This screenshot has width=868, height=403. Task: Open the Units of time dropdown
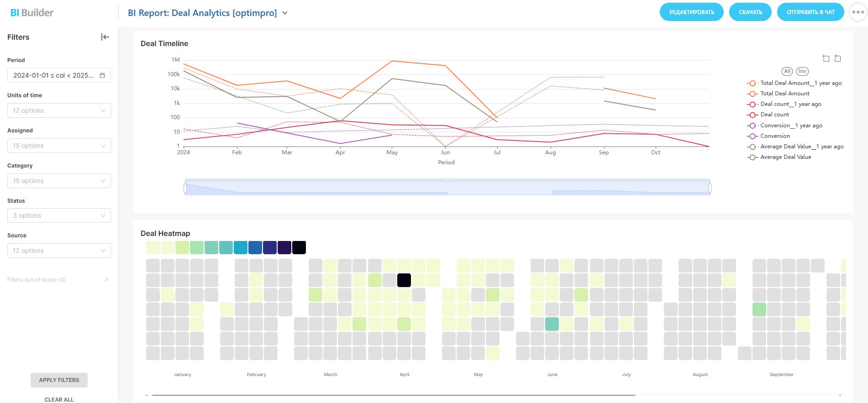coord(59,110)
